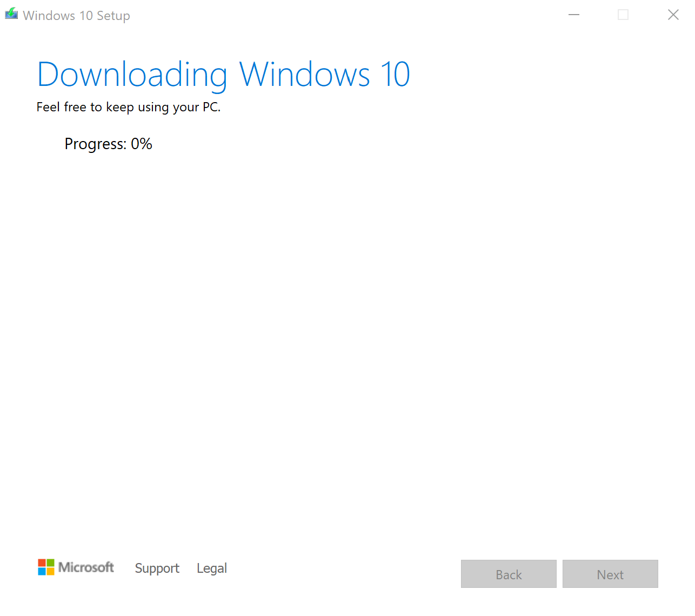This screenshot has width=695, height=616.
Task: Click the Next button
Action: pyautogui.click(x=610, y=574)
